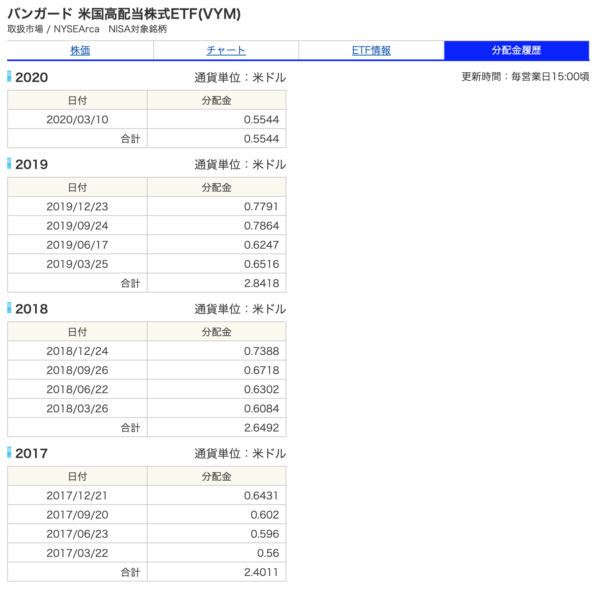Click the 2017 year heading
600x590 pixels.
coord(31,453)
